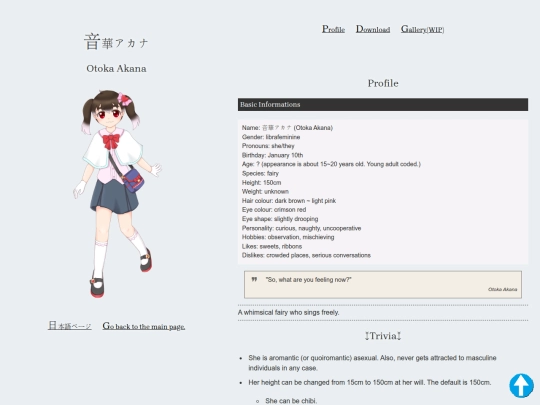Open the Download navigation link
Image resolution: width=540 pixels, height=405 pixels.
(x=373, y=29)
